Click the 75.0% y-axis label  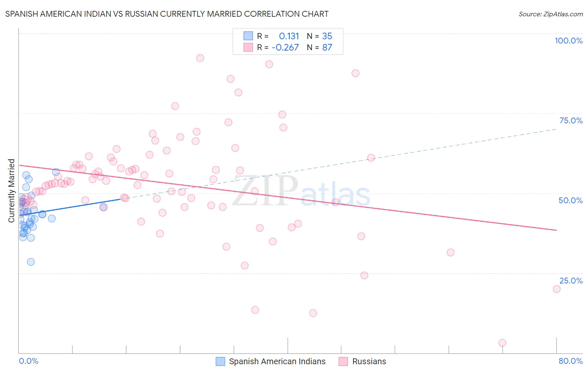(x=571, y=120)
